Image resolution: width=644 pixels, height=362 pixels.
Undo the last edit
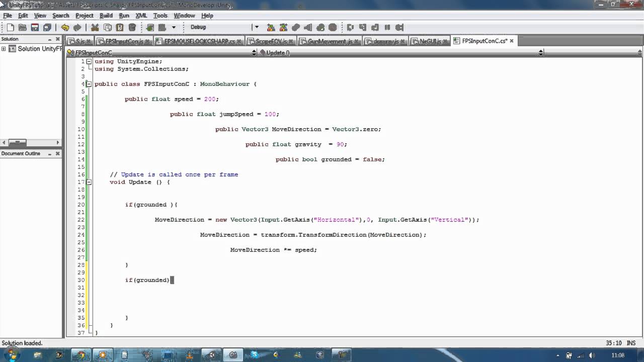click(x=65, y=27)
